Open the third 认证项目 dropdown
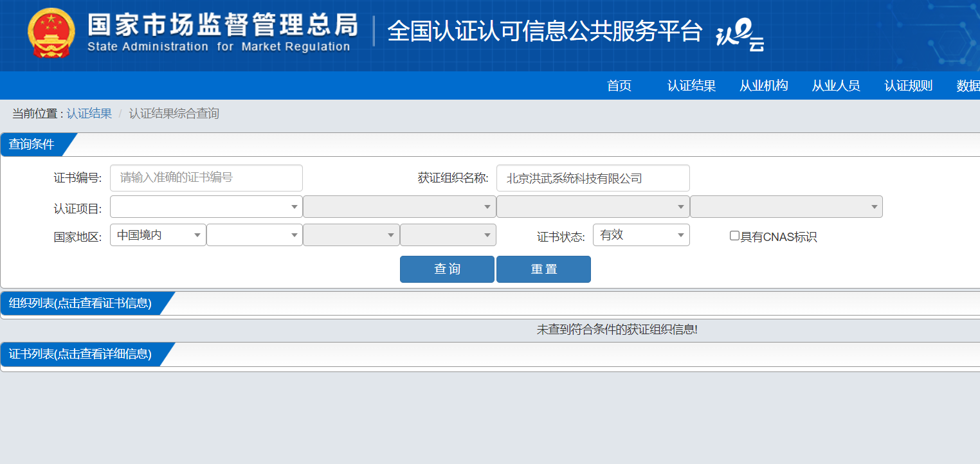Viewport: 980px width, 464px height. tap(593, 207)
